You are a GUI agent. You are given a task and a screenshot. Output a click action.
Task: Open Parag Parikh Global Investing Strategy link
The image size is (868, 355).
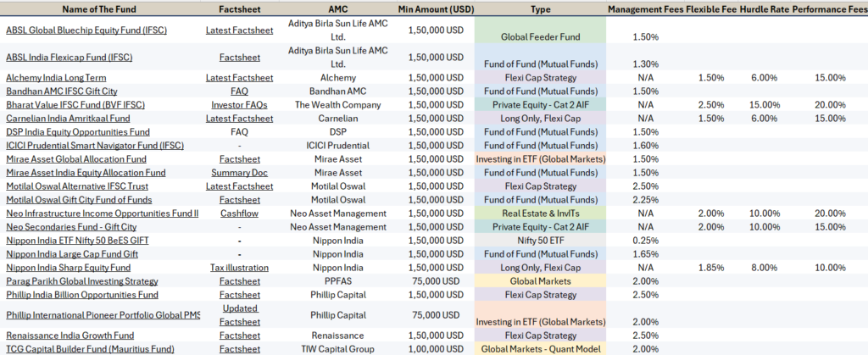(82, 281)
